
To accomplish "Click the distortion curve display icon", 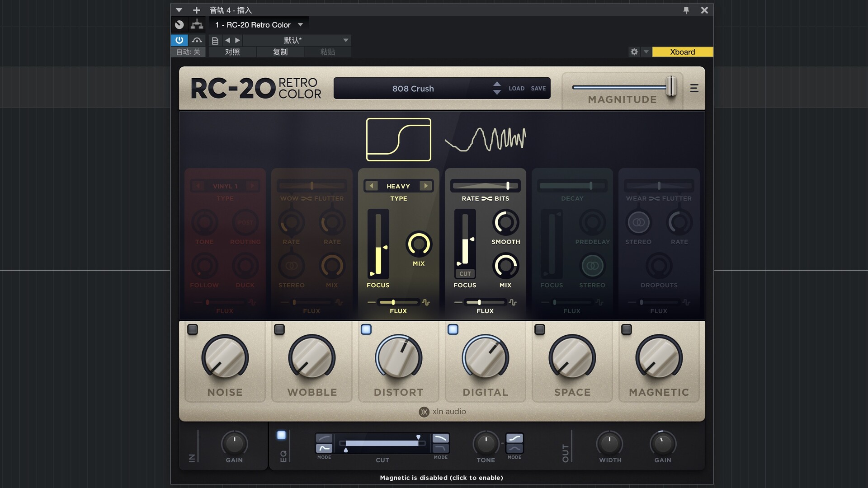I will 398,140.
